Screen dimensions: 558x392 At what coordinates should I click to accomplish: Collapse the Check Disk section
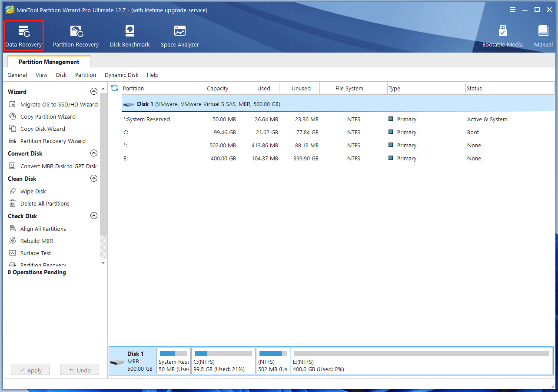93,216
